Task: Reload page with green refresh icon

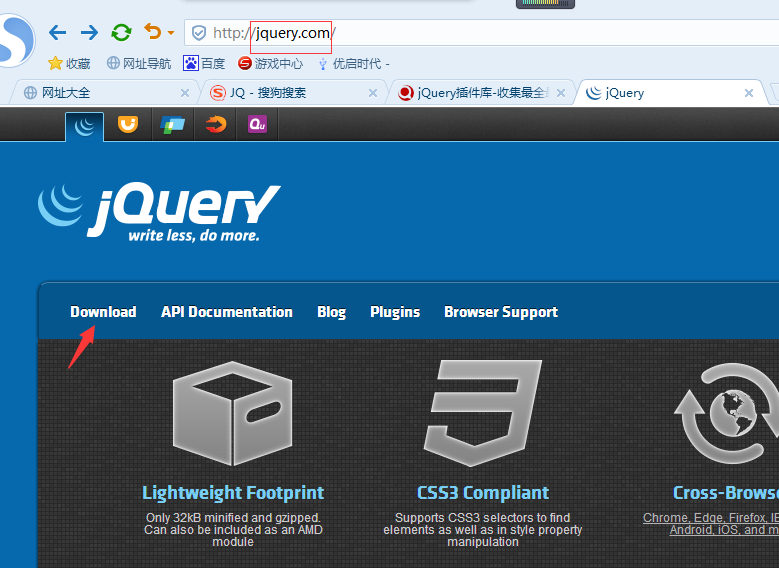Action: click(x=121, y=33)
